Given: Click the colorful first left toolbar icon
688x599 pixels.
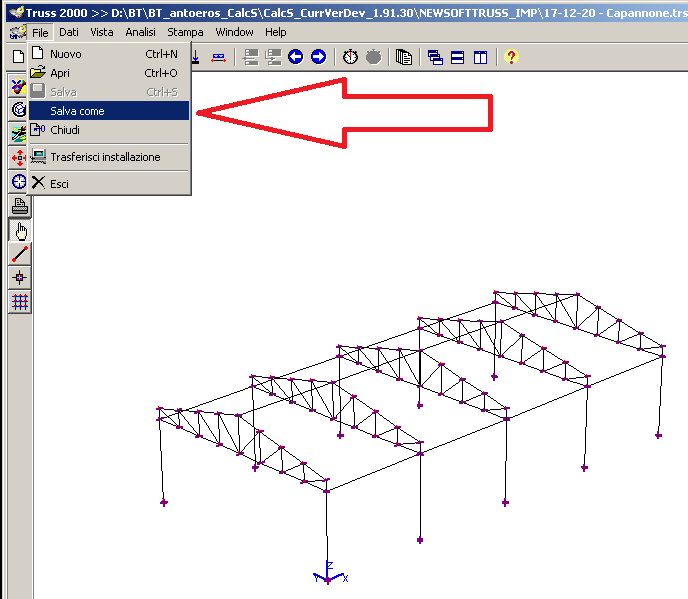Looking at the screenshot, I should pyautogui.click(x=18, y=86).
